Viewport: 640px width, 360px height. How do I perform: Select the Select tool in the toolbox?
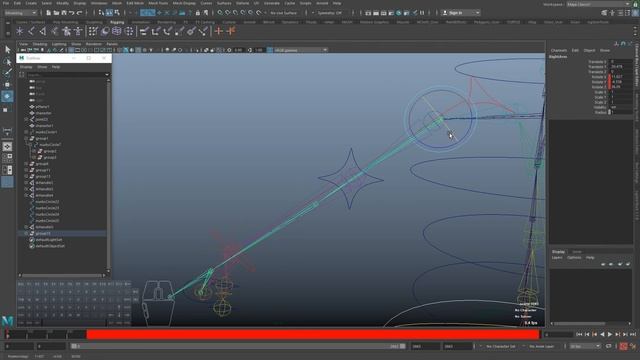(x=7, y=49)
